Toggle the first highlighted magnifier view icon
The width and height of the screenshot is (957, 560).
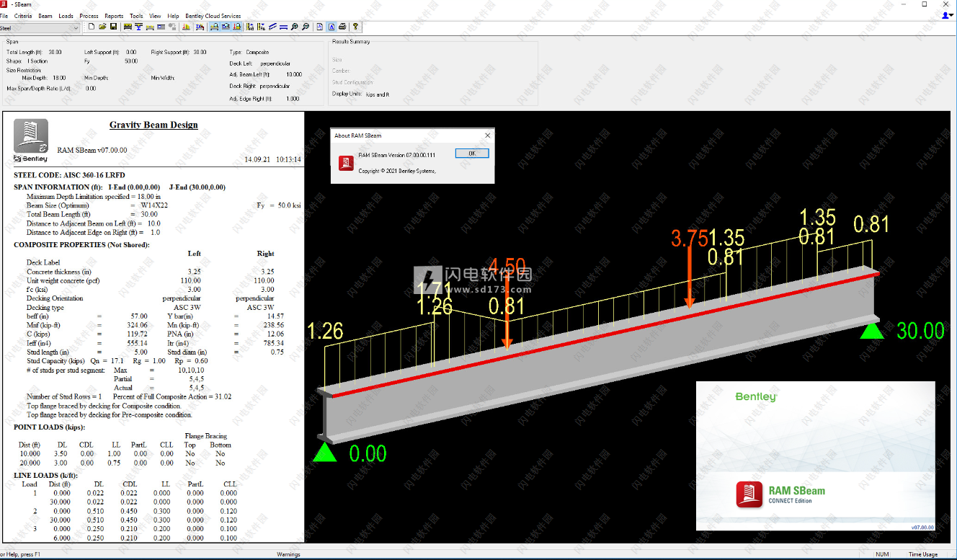pos(214,27)
